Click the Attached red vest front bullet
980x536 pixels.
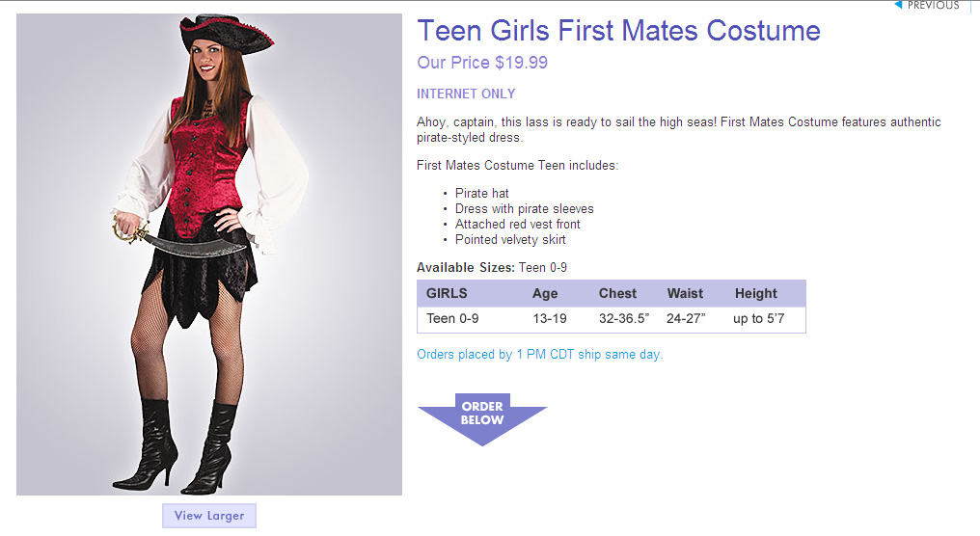518,224
